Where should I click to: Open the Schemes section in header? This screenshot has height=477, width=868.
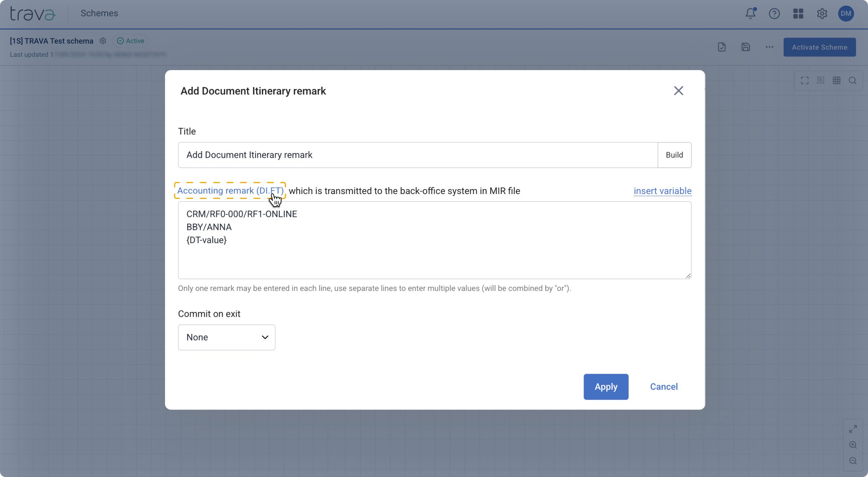99,13
